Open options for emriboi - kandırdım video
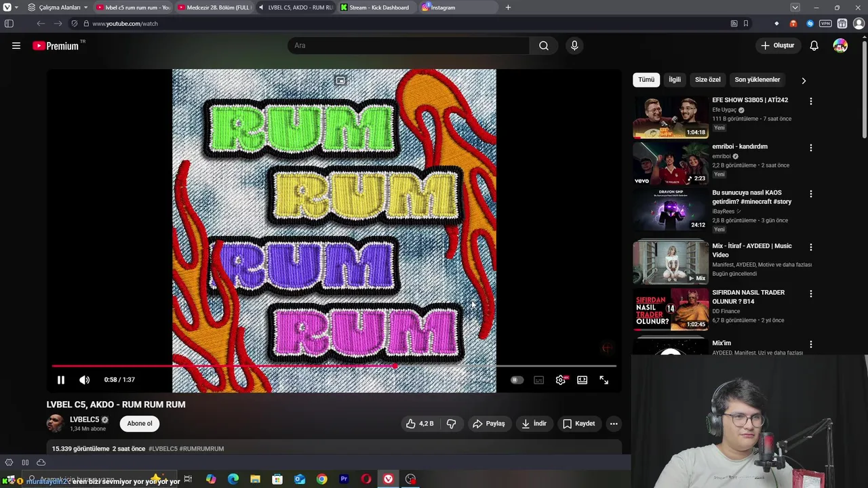The image size is (868, 488). click(x=810, y=148)
